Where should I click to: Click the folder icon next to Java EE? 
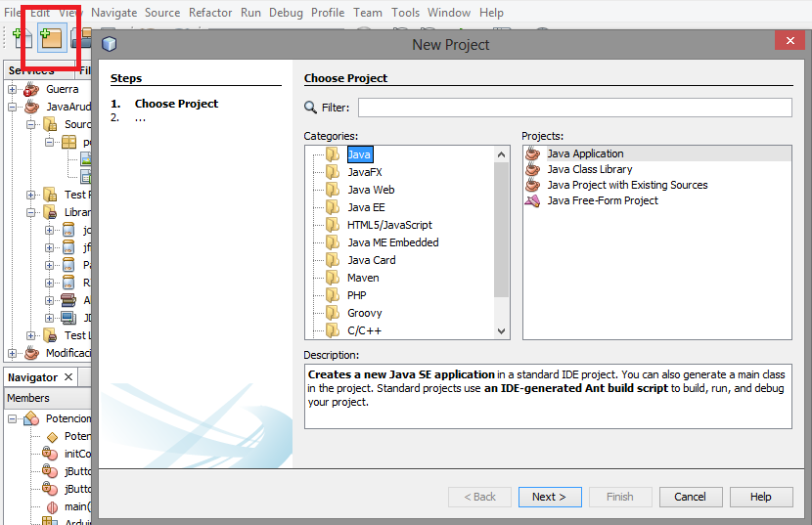tap(333, 207)
